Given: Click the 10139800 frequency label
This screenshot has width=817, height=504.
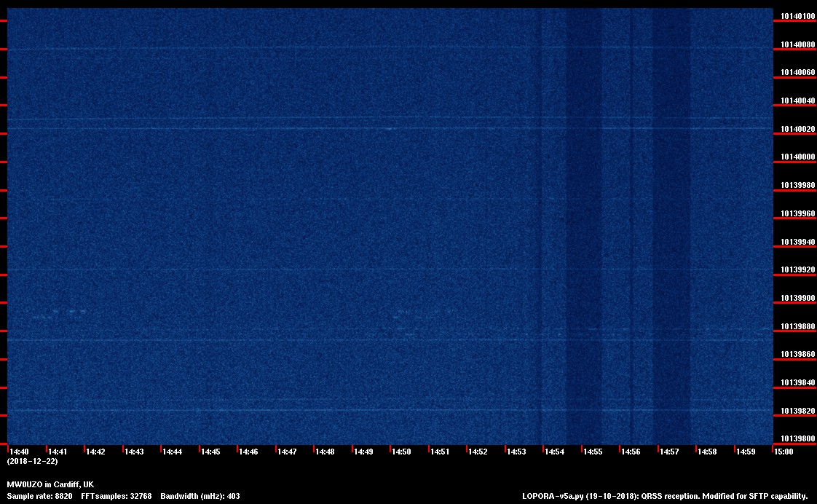Looking at the screenshot, I should click(x=796, y=438).
